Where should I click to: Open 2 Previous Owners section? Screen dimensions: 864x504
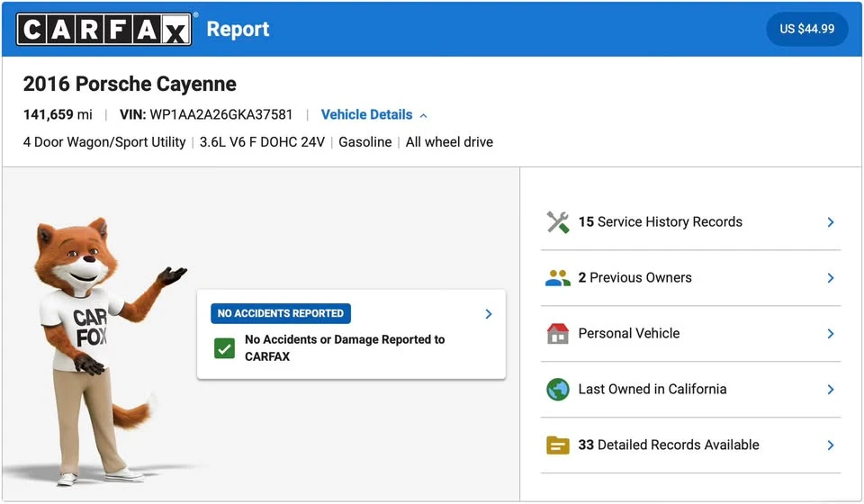(690, 277)
